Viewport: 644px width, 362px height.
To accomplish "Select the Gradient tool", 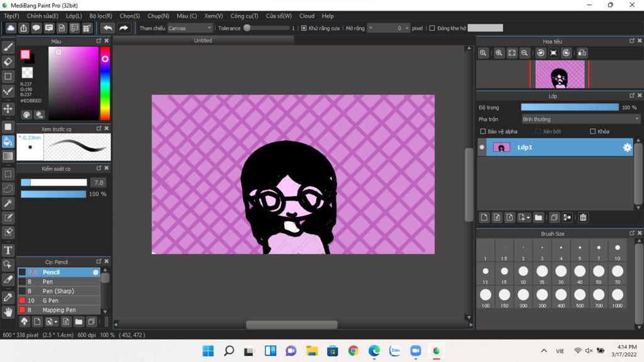I will pos(8,156).
